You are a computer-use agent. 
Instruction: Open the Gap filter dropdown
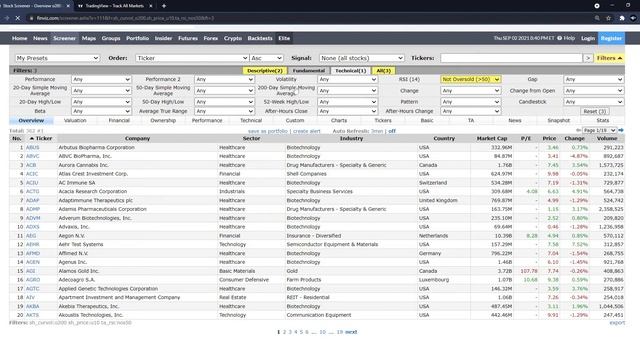pos(593,79)
